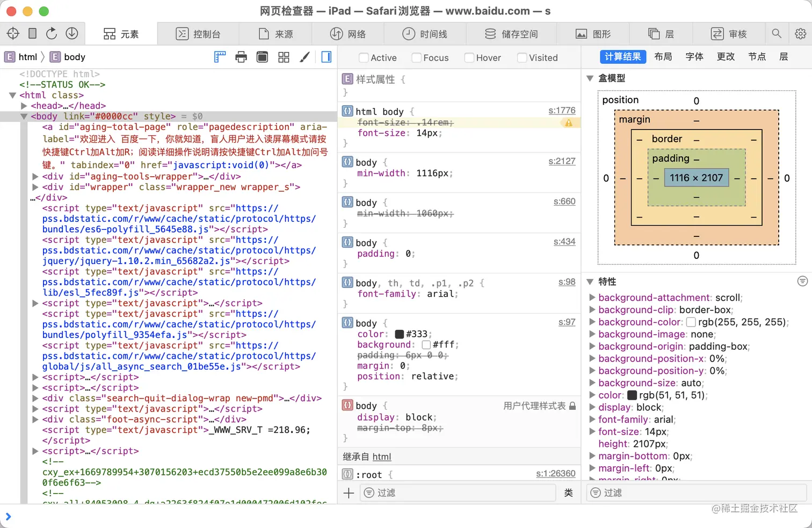Switch to the 元素 tab

pos(121,34)
